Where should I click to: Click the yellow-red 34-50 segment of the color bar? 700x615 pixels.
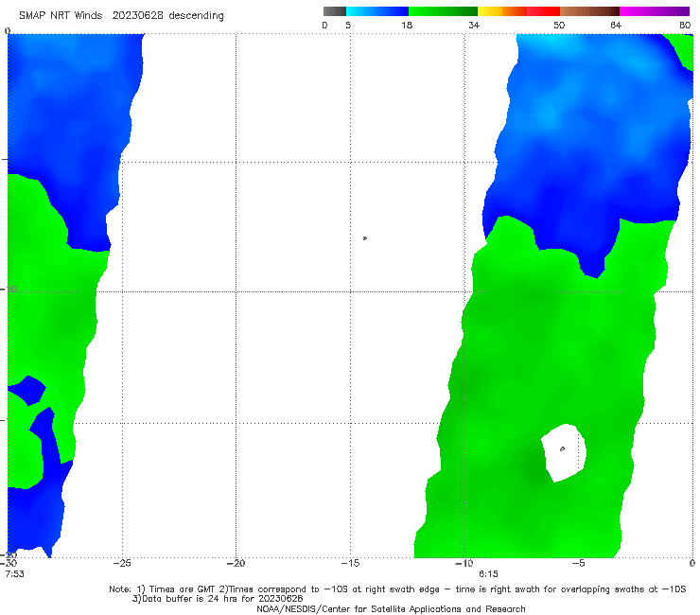tap(518, 11)
